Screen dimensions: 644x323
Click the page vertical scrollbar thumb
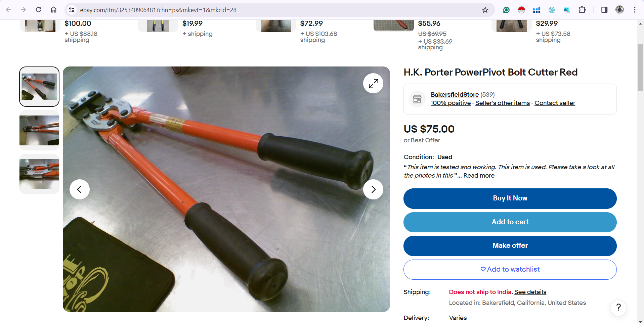click(640, 67)
